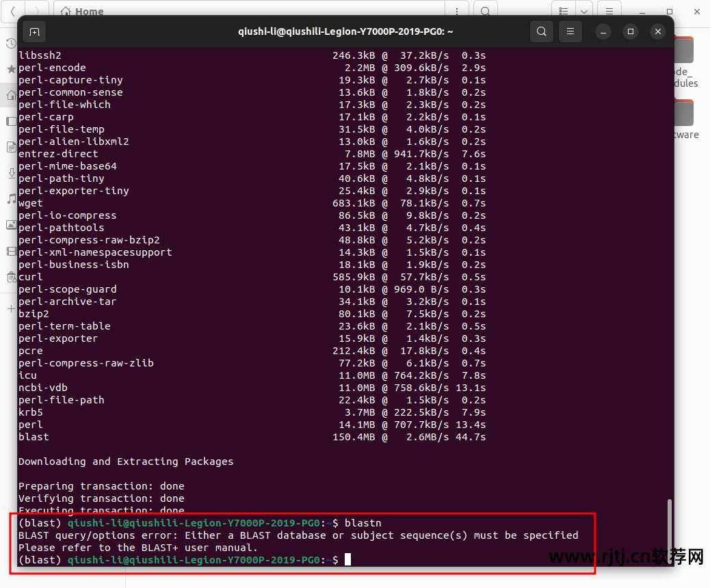
Task: Open Starred in Files sidebar
Action: point(11,69)
